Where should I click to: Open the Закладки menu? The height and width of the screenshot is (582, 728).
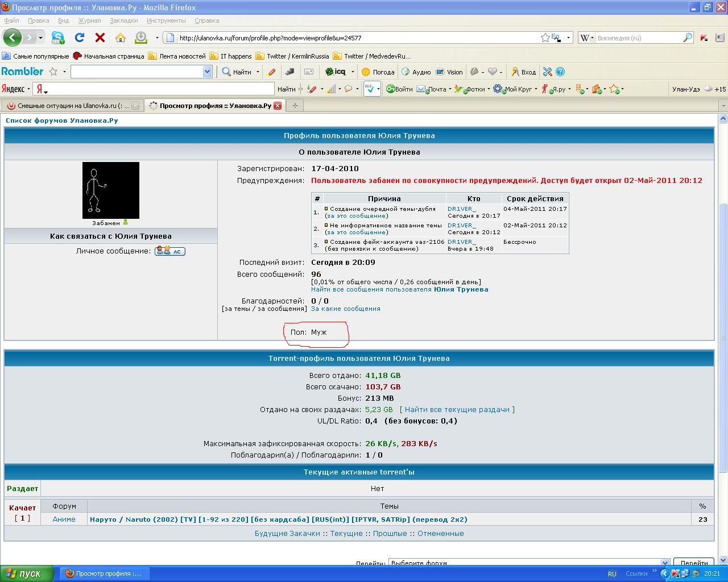(123, 20)
